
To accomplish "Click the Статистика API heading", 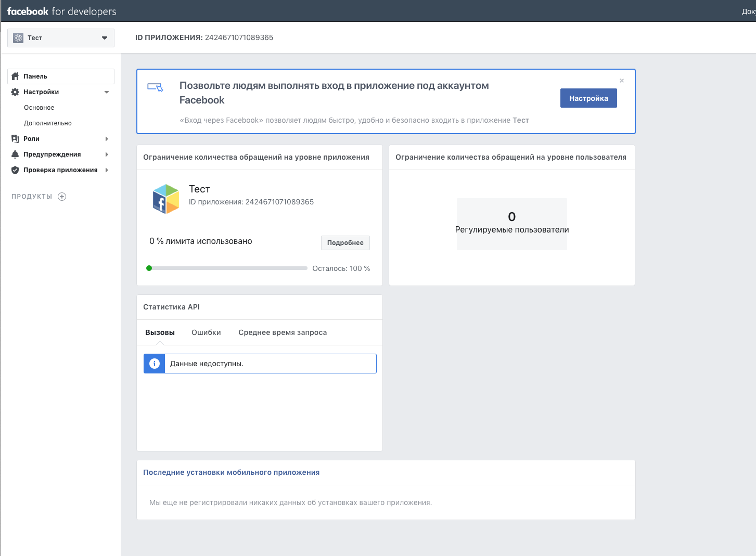I will 172,307.
